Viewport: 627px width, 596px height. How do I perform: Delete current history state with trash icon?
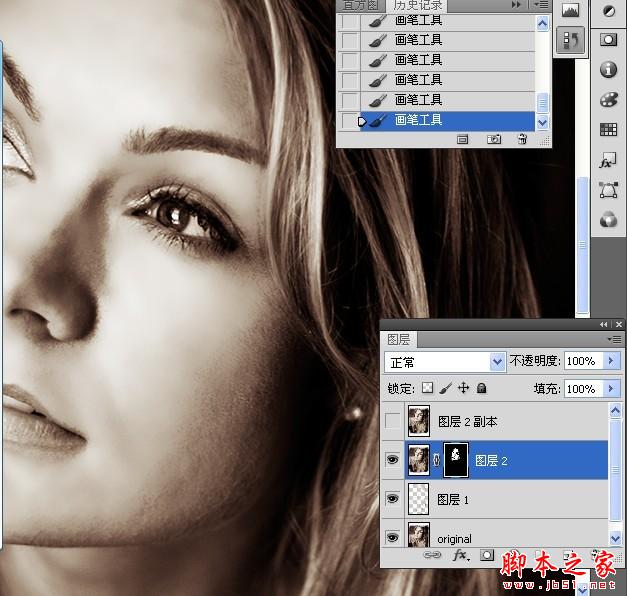point(522,139)
